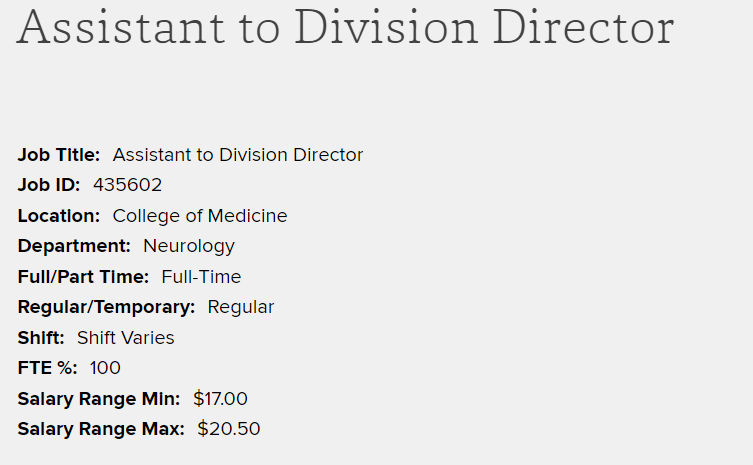Viewport: 753px width, 465px height.
Task: Click the Neurology department value
Action: tap(189, 246)
